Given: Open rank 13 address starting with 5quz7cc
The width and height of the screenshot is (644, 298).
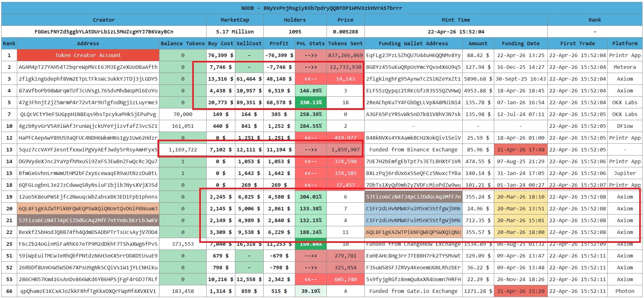Looking at the screenshot, I should tap(88, 149).
